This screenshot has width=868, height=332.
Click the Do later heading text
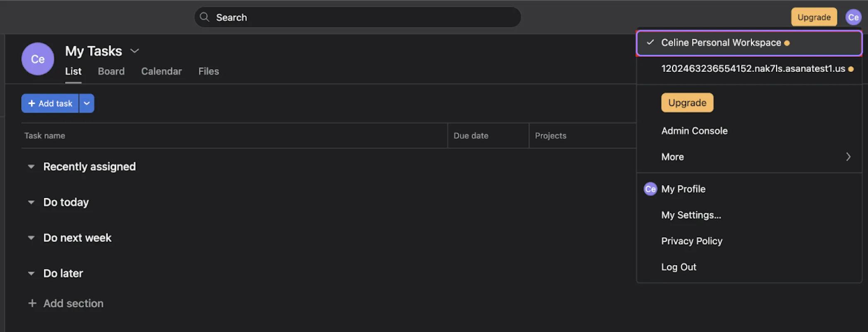pyautogui.click(x=63, y=273)
